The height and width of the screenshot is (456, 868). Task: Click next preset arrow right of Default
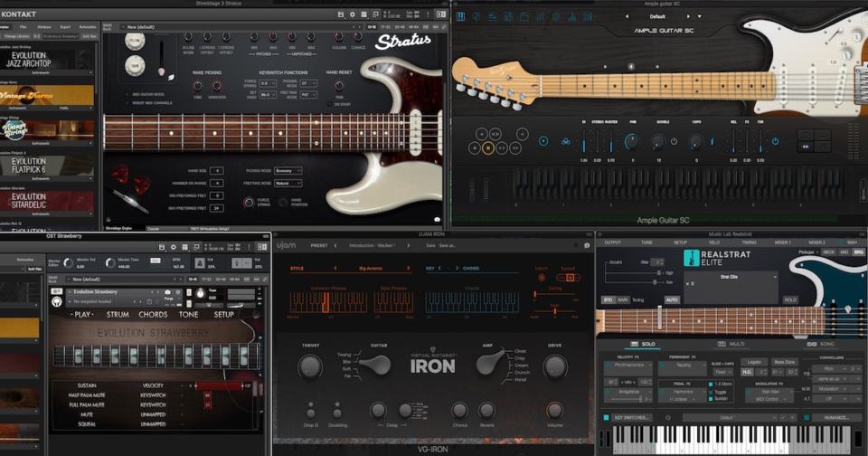click(688, 16)
